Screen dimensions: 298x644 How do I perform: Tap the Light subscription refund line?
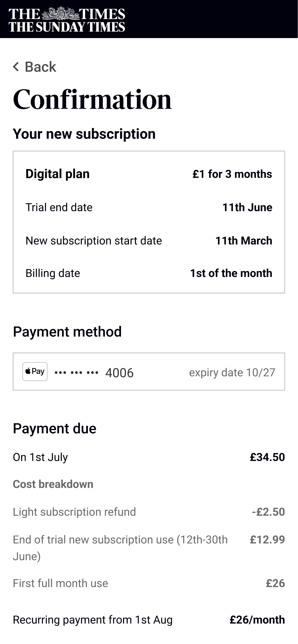pyautogui.click(x=74, y=512)
